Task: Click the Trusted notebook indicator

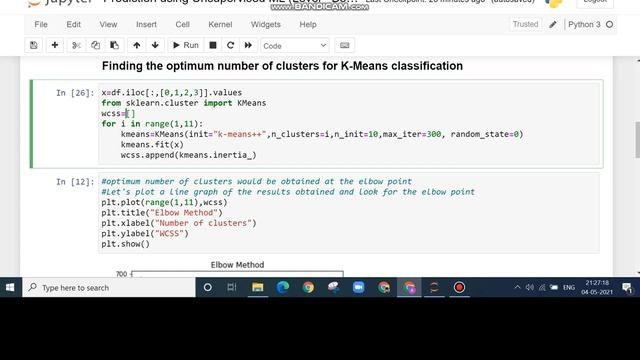Action: click(x=525, y=24)
